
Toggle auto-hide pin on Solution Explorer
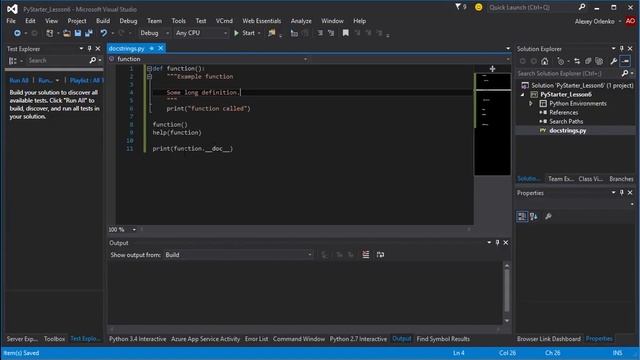point(622,49)
